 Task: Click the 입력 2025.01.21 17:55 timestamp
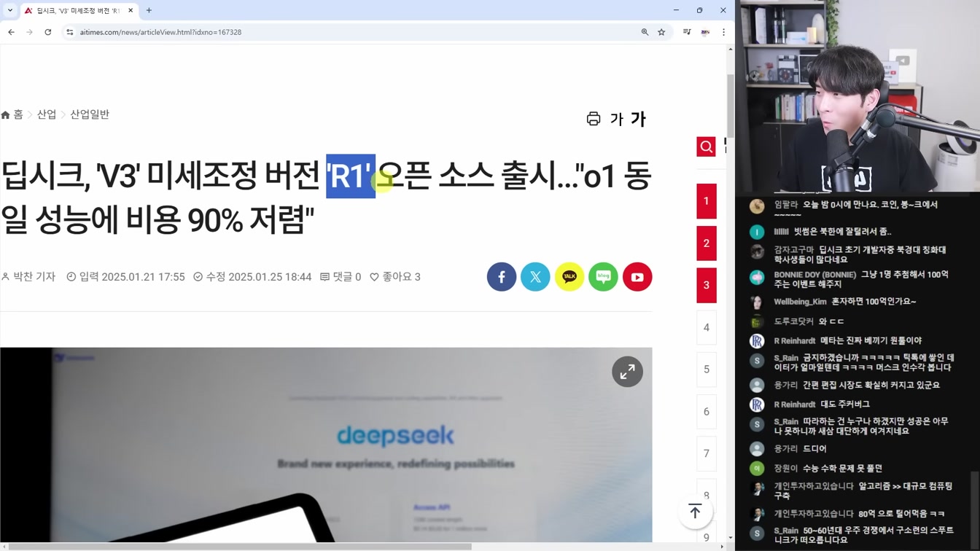pos(125,277)
